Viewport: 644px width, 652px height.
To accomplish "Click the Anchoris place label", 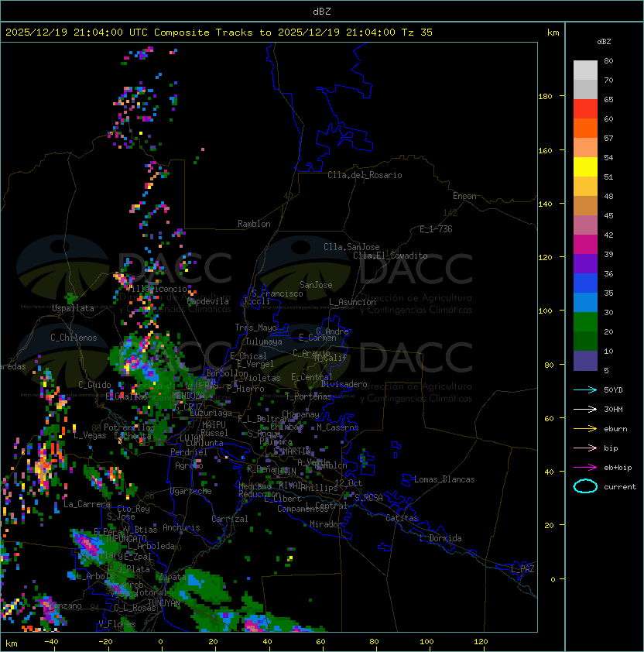I will click(x=181, y=527).
